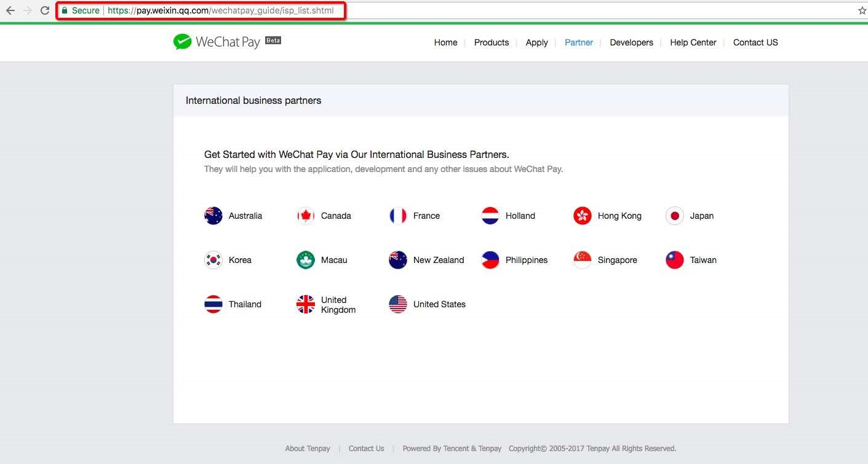Image resolution: width=868 pixels, height=464 pixels.
Task: Reload the page with the refresh icon
Action: pyautogui.click(x=45, y=10)
